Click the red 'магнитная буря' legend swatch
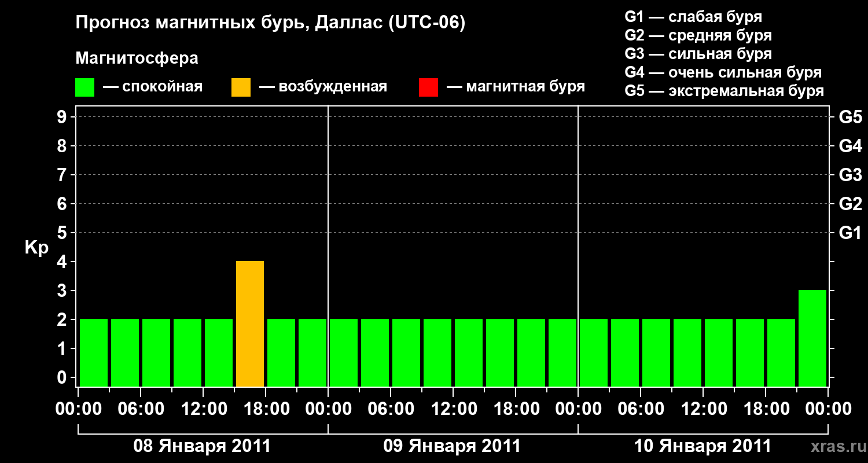The height and width of the screenshot is (463, 868). (x=428, y=87)
